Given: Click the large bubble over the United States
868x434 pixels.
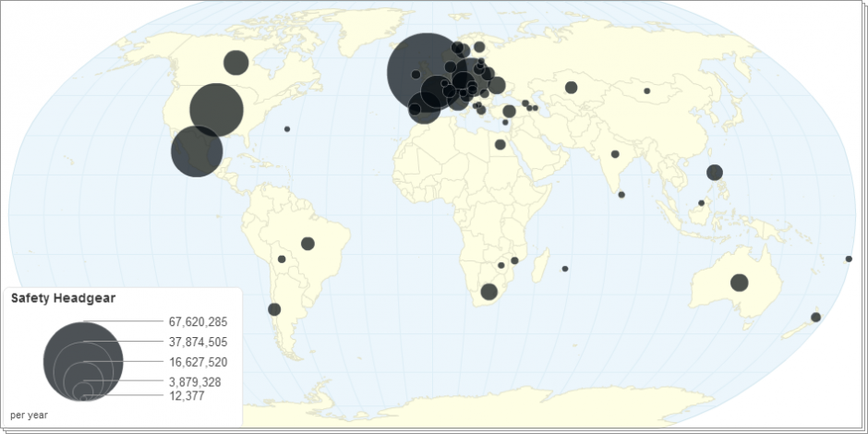Looking at the screenshot, I should pos(216,109).
